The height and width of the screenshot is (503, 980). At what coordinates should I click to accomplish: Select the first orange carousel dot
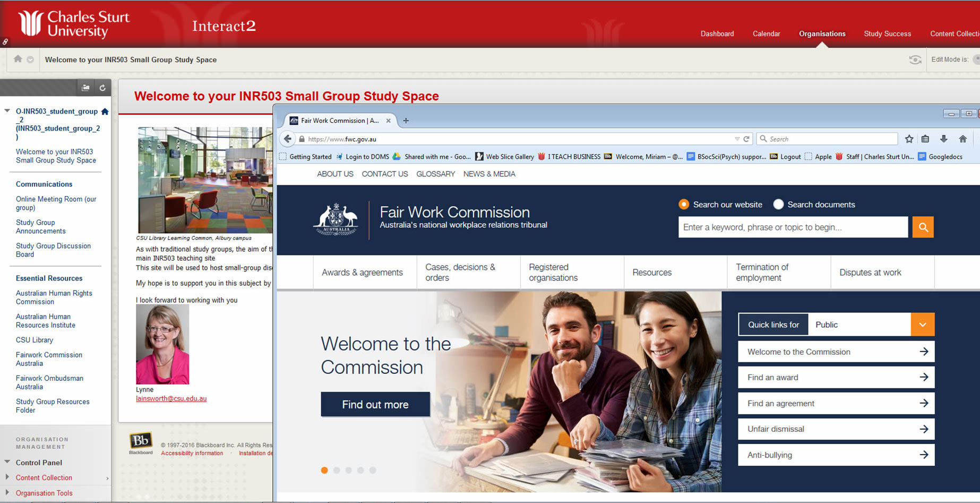click(324, 470)
